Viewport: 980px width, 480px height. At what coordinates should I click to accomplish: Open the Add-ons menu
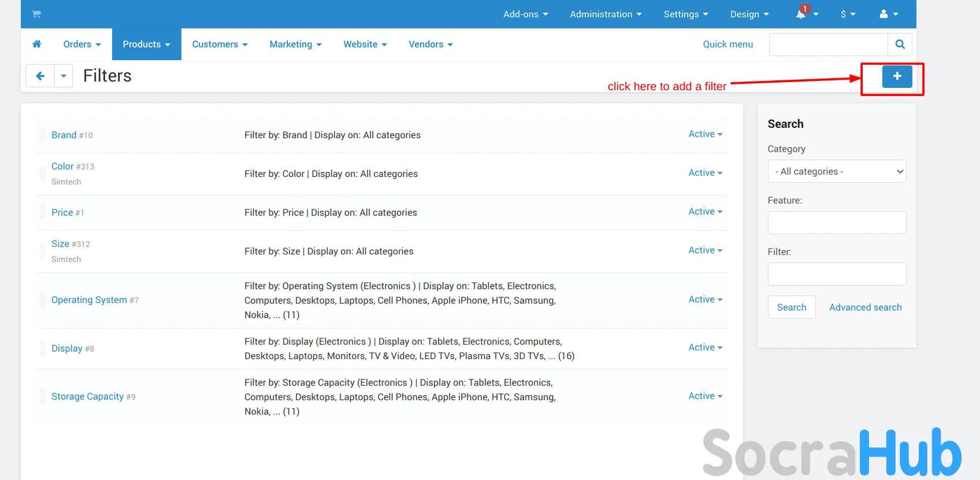point(525,14)
